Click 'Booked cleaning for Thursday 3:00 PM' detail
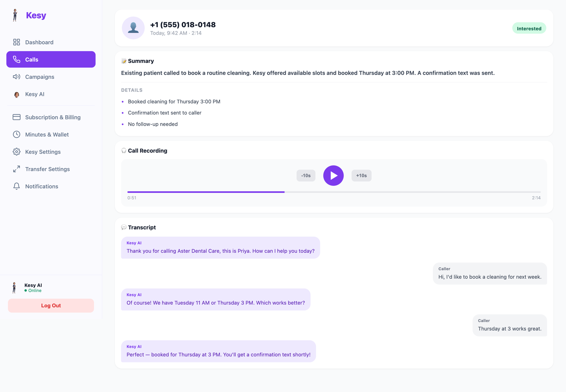 pyautogui.click(x=174, y=101)
